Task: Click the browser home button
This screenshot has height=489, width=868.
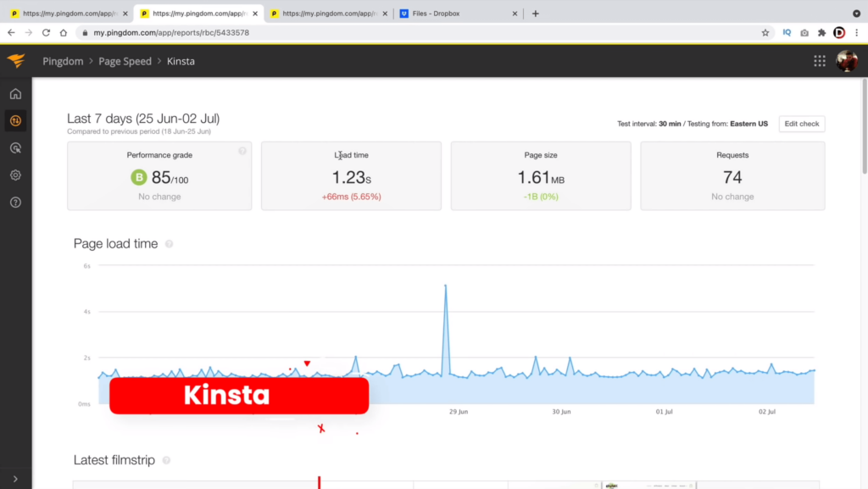Action: 64,33
